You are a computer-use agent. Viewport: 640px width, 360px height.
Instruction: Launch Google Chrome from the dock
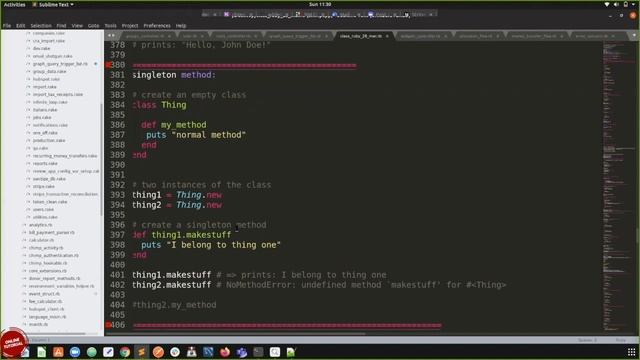(x=125, y=352)
